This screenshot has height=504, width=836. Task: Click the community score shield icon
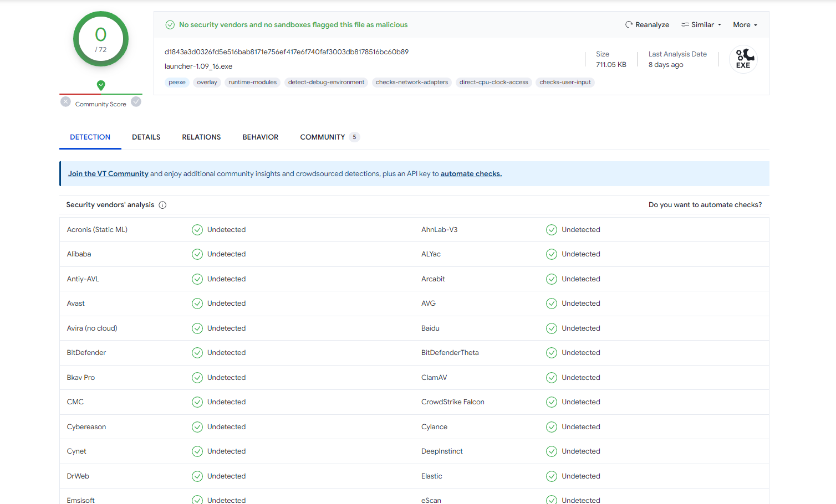coord(101,85)
